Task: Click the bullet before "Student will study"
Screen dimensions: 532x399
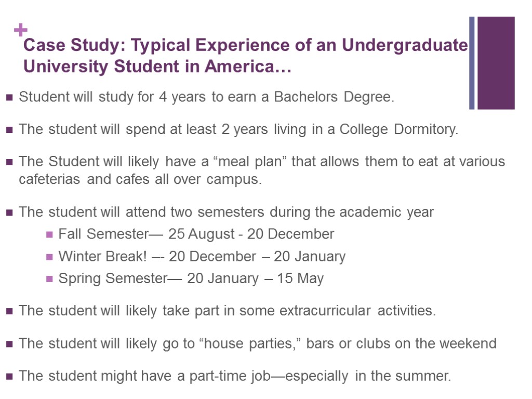Action: (9, 98)
